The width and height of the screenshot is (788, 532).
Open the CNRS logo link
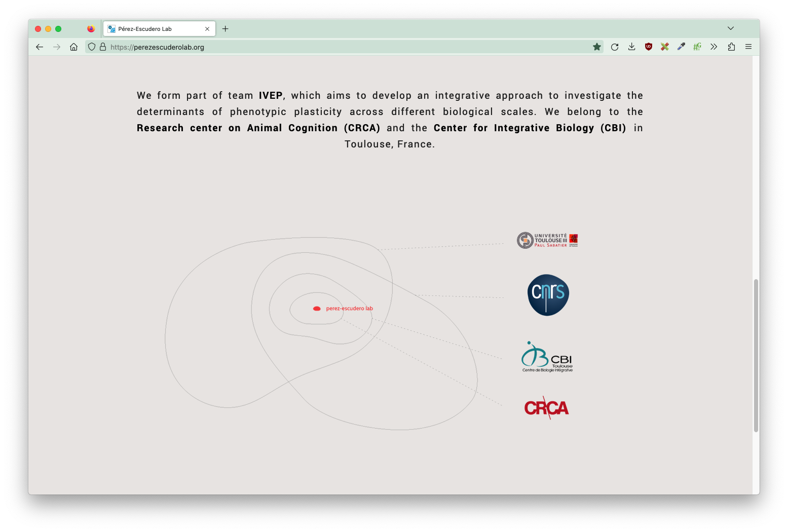click(x=548, y=295)
